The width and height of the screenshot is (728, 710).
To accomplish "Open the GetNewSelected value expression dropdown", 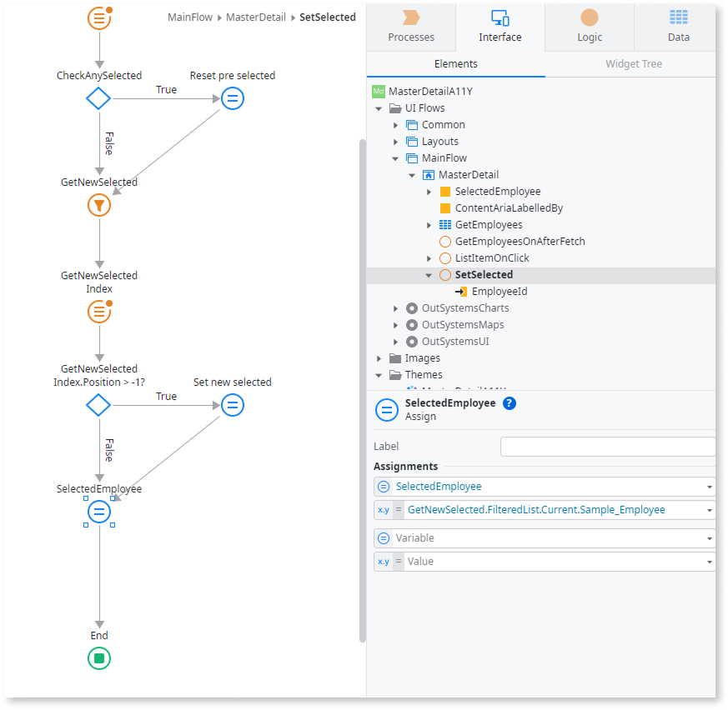I will (x=709, y=511).
